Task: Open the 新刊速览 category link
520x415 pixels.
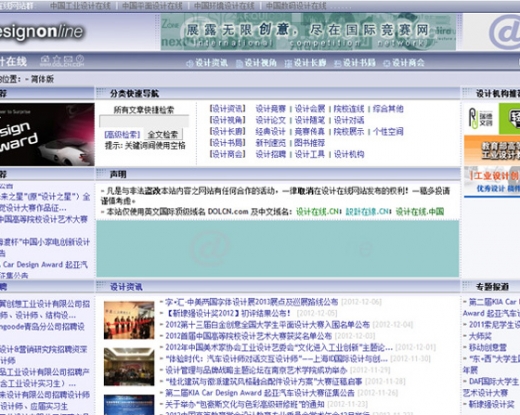Action: pos(271,143)
